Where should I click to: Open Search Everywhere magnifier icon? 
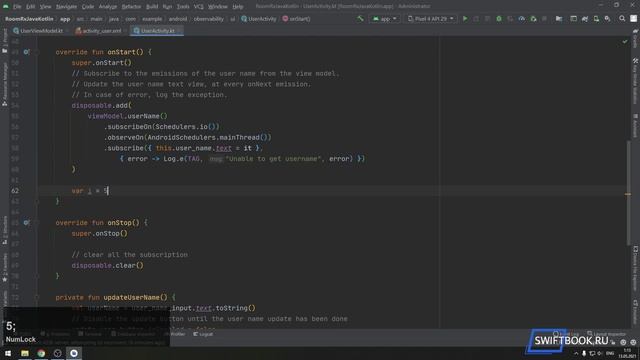tap(622, 19)
